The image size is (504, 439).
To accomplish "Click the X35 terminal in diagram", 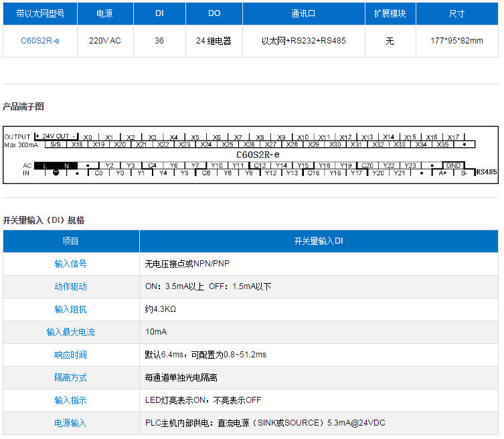I will click(442, 145).
